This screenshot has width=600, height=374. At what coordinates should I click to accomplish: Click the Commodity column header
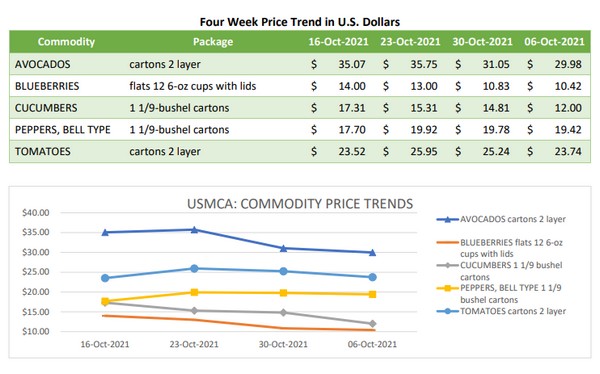(x=66, y=42)
